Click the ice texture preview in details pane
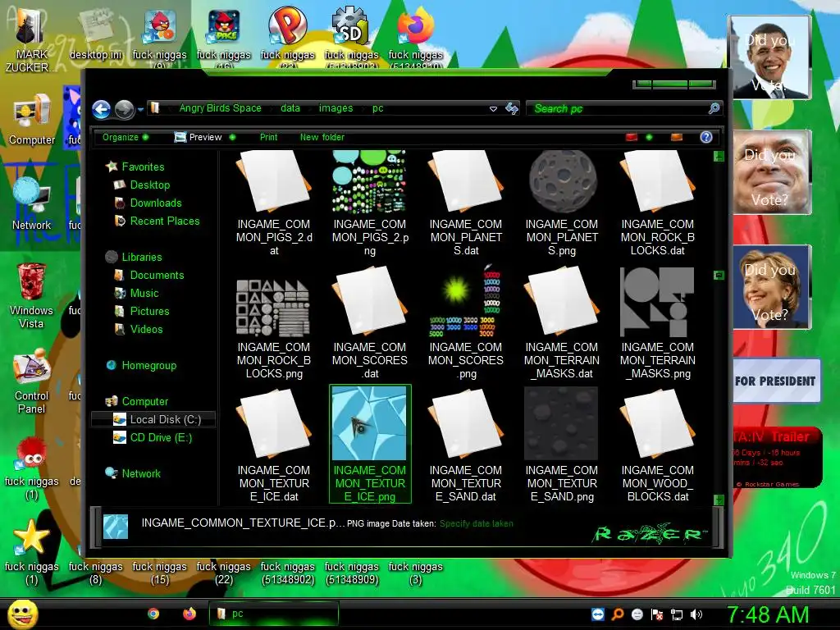This screenshot has height=630, width=840. (116, 526)
